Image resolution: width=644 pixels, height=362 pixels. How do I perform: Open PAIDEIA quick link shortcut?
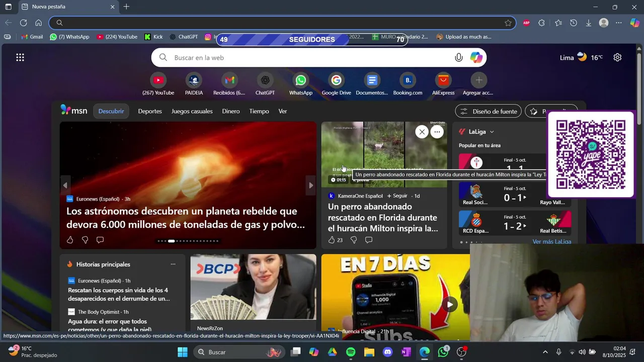pos(194,84)
